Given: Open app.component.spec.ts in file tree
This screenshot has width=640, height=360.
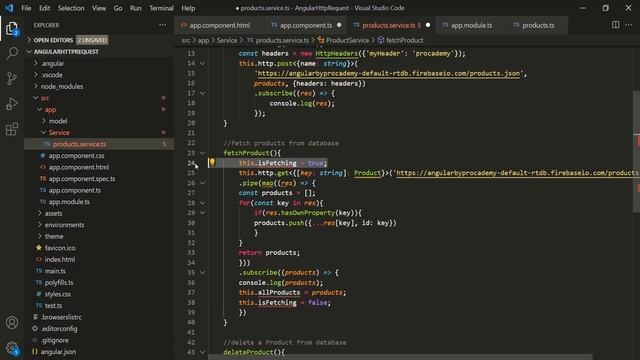Looking at the screenshot, I should pyautogui.click(x=82, y=178).
